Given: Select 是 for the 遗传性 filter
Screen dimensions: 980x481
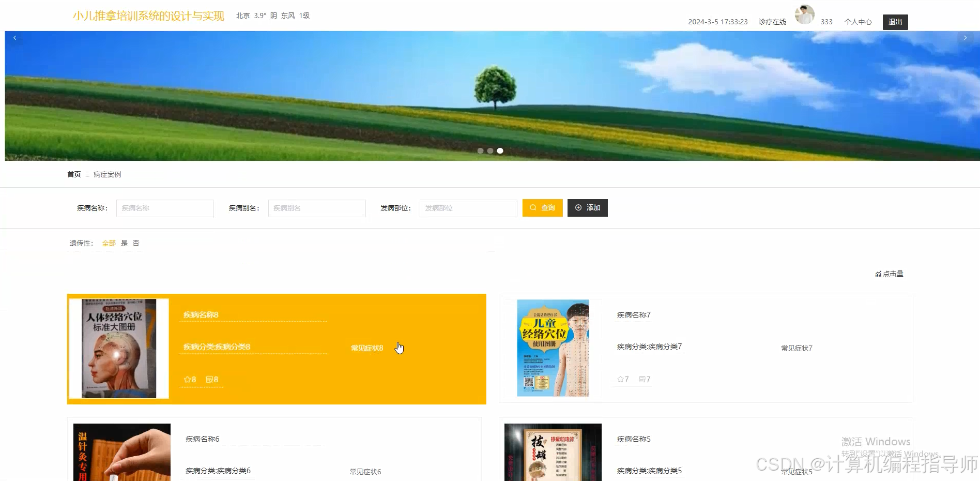Looking at the screenshot, I should [x=124, y=243].
